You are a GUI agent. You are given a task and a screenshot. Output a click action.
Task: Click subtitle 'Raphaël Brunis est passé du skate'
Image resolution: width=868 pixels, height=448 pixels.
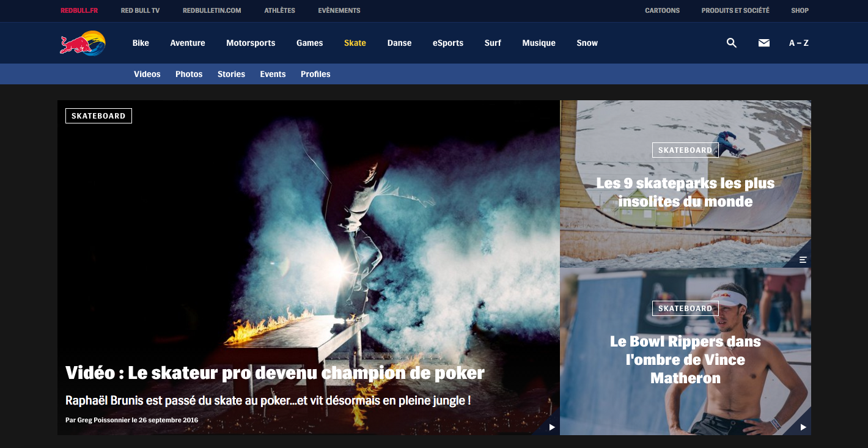click(x=268, y=401)
